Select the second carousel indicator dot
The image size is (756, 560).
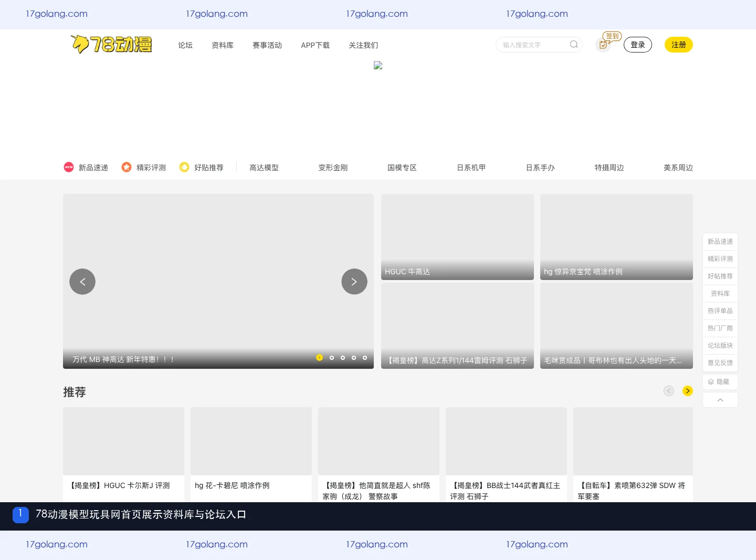click(332, 358)
